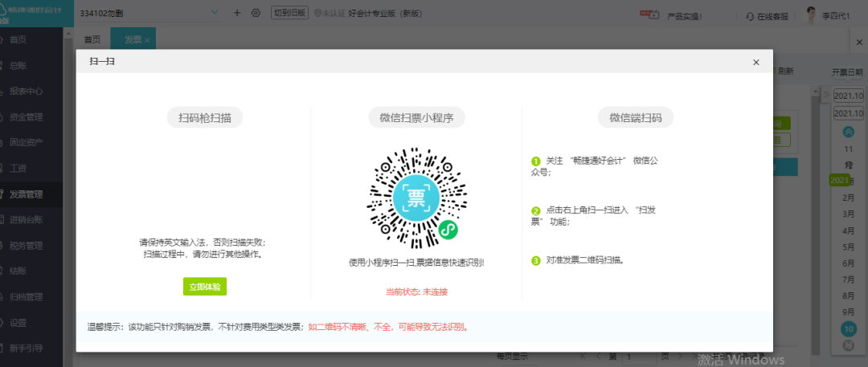Select 9月 in the month timeline

tap(848, 312)
